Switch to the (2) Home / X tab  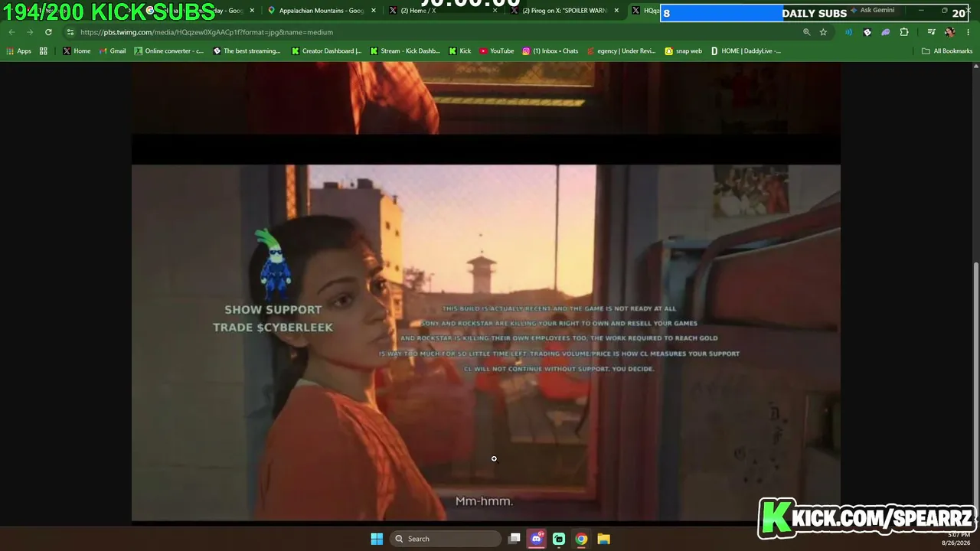point(444,11)
